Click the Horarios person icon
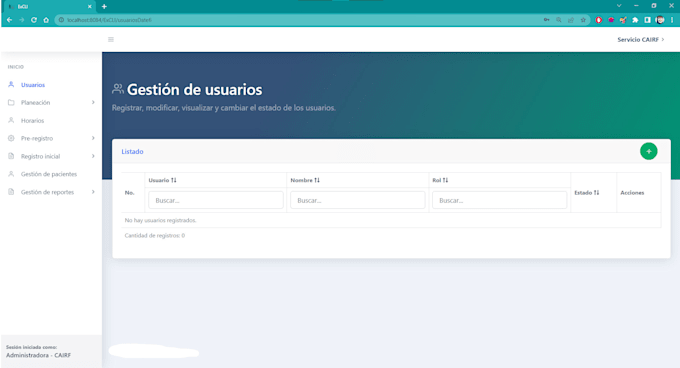The image size is (680, 368). [11, 120]
